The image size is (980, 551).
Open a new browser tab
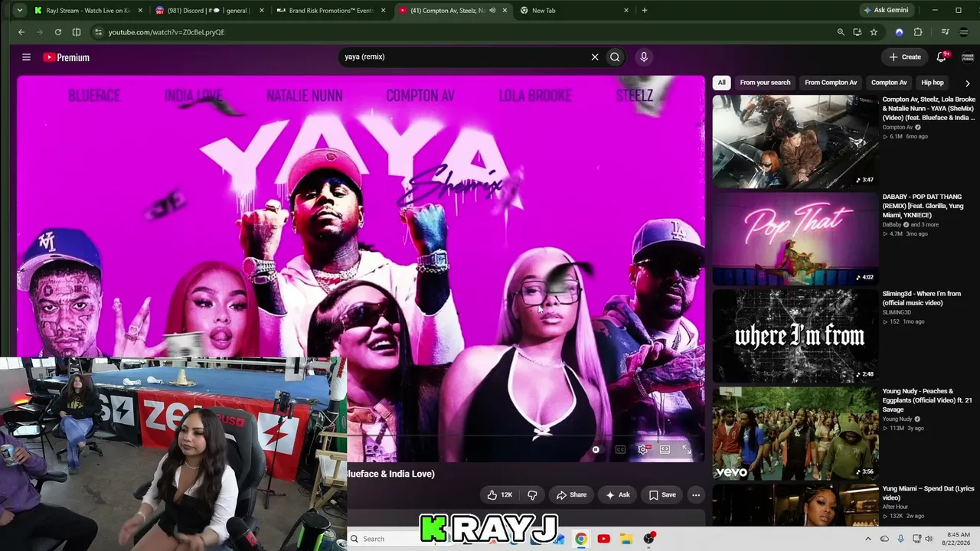[x=645, y=11]
